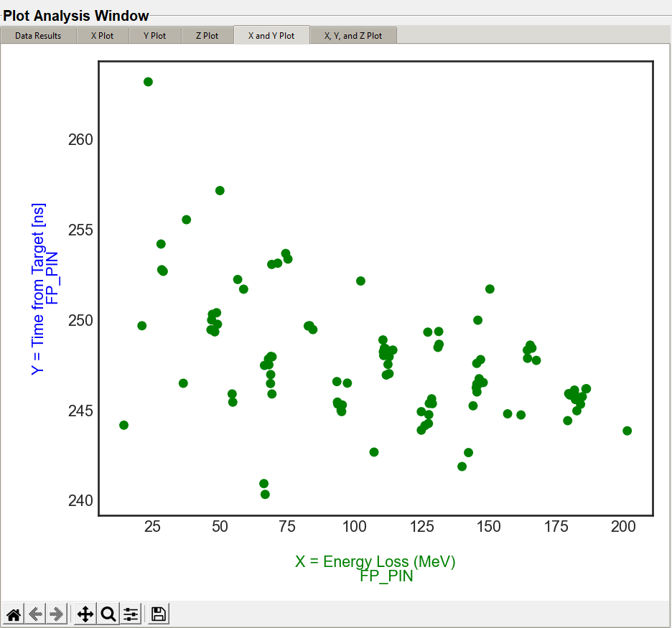Click the X and Y Plot tab
The width and height of the screenshot is (672, 628).
[271, 35]
